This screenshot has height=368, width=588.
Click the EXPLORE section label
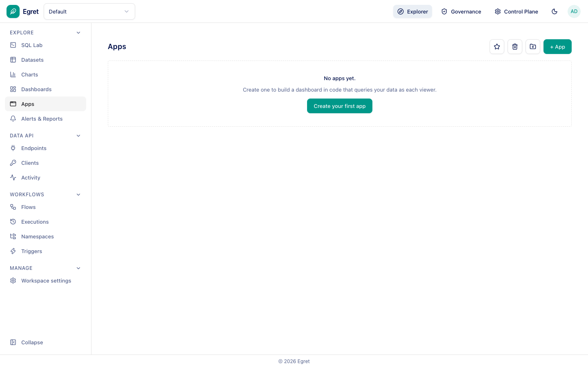(22, 33)
